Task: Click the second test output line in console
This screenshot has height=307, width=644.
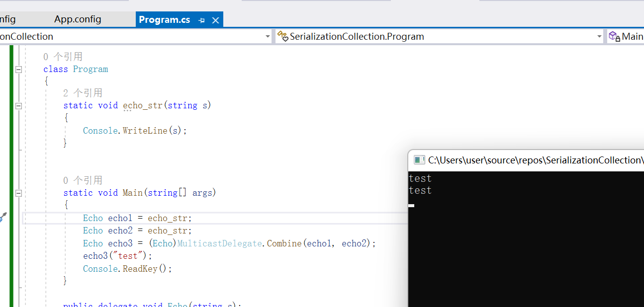Action: tap(420, 190)
